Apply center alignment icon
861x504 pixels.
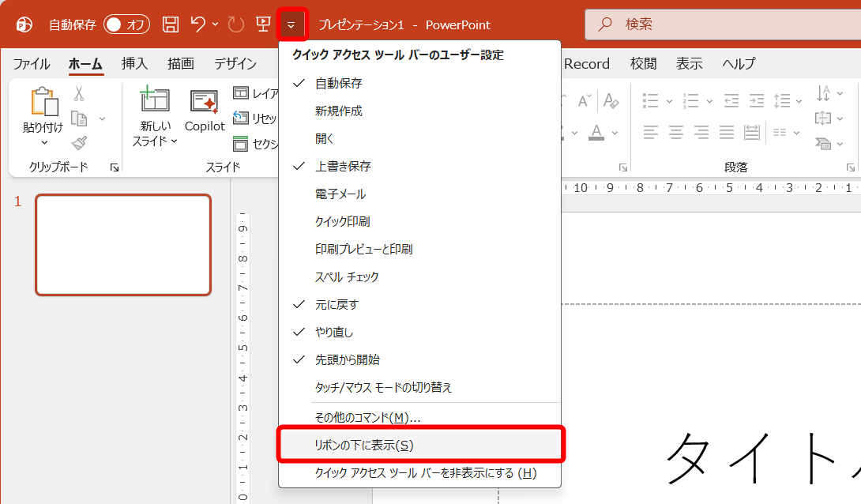tap(676, 131)
